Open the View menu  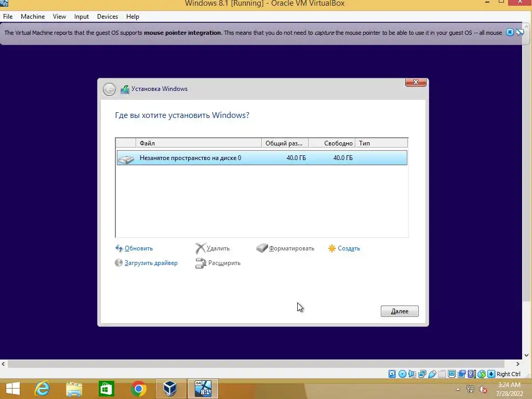point(59,16)
